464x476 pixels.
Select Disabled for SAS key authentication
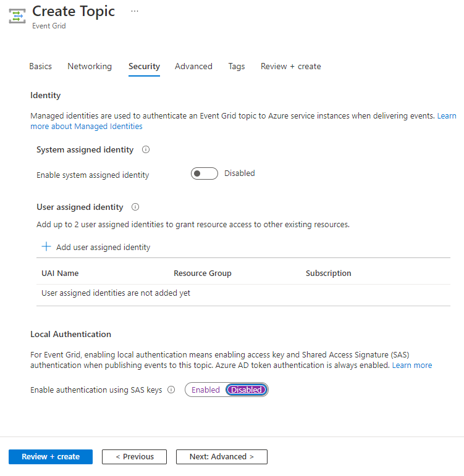(x=247, y=390)
